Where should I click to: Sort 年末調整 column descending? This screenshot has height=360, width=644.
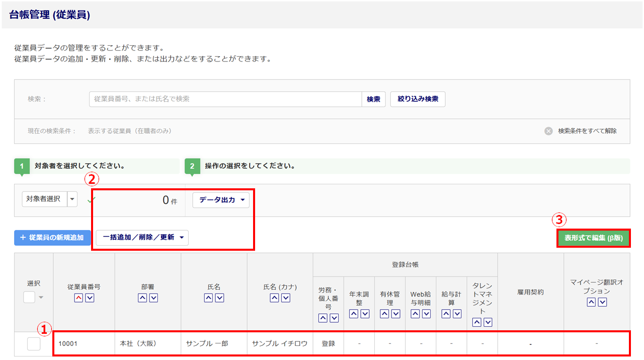[365, 314]
